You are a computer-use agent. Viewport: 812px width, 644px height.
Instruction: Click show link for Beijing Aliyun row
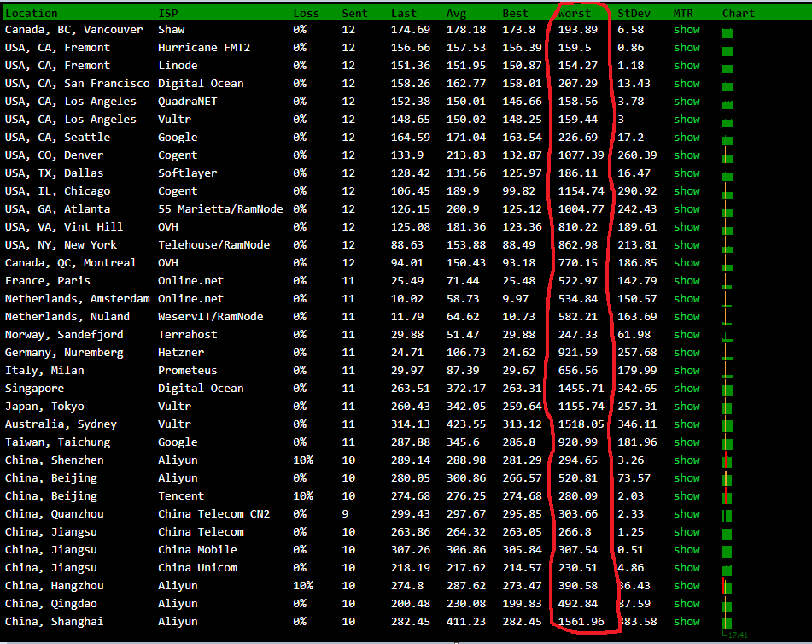686,478
